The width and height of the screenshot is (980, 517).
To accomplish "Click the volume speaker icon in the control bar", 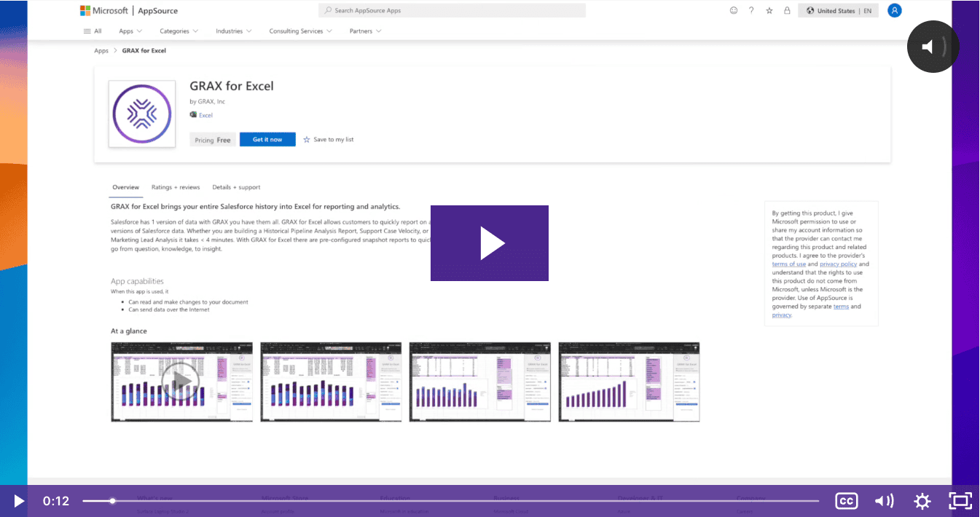I will click(x=884, y=501).
